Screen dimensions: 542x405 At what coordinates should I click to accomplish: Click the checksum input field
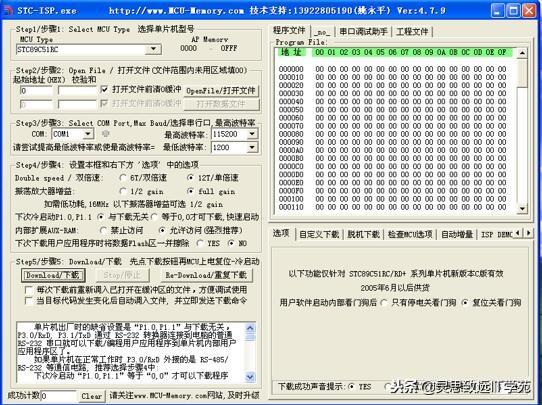tap(78, 91)
